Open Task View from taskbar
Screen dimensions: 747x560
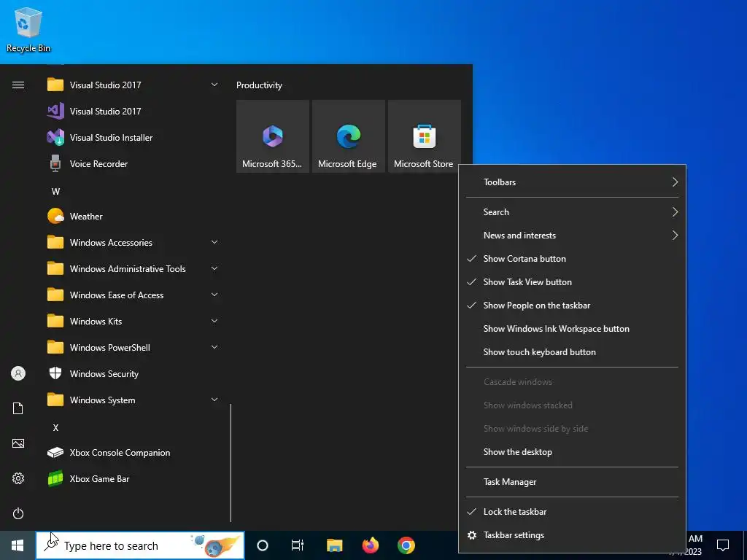[298, 545]
